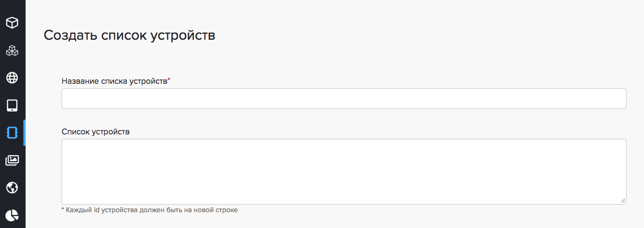644x228 pixels.
Task: Open the tablet device sidebar icon
Action: (12, 105)
